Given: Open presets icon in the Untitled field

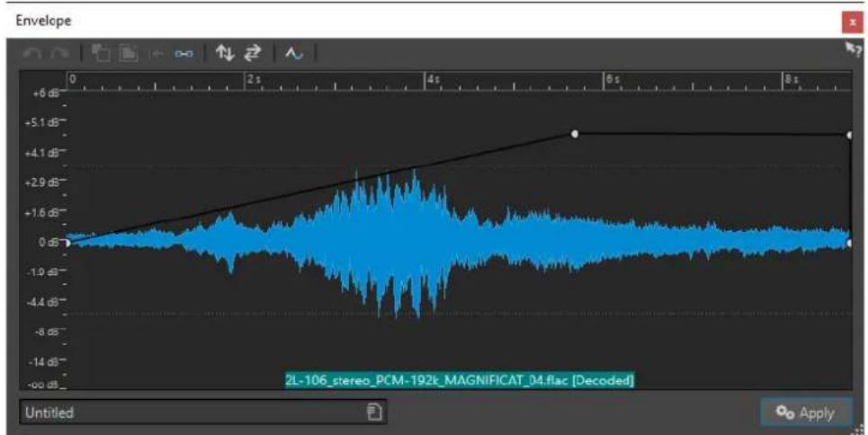Looking at the screenshot, I should (x=374, y=412).
